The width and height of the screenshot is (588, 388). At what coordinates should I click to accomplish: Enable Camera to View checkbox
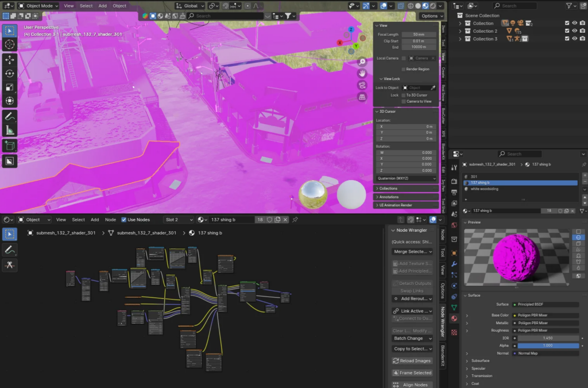point(404,101)
